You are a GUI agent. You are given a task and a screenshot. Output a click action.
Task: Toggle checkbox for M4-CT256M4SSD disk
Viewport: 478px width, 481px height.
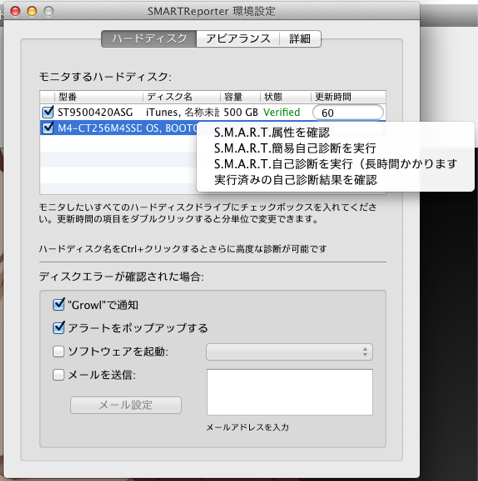coord(48,128)
